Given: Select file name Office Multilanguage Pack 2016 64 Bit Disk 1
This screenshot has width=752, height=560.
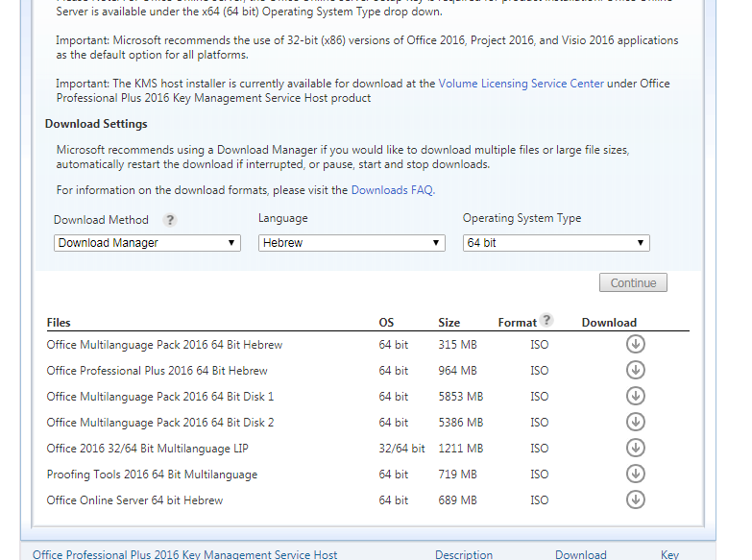Looking at the screenshot, I should coord(160,397).
